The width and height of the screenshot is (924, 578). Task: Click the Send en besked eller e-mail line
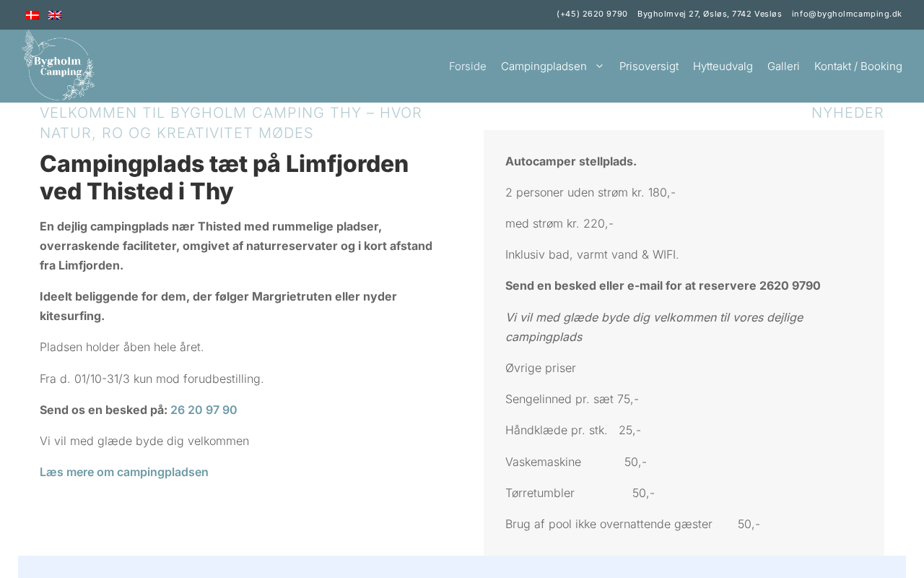click(x=663, y=286)
